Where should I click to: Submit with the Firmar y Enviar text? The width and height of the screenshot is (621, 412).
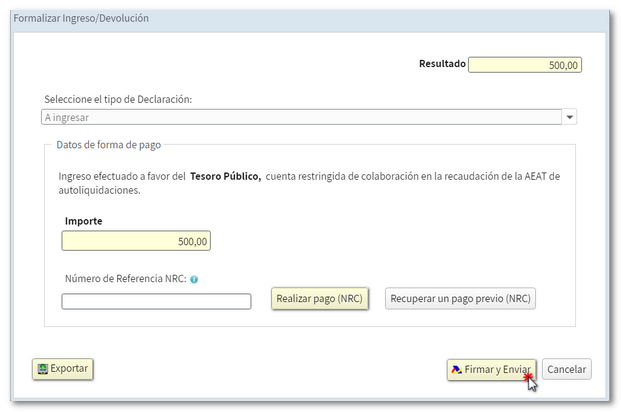498,370
